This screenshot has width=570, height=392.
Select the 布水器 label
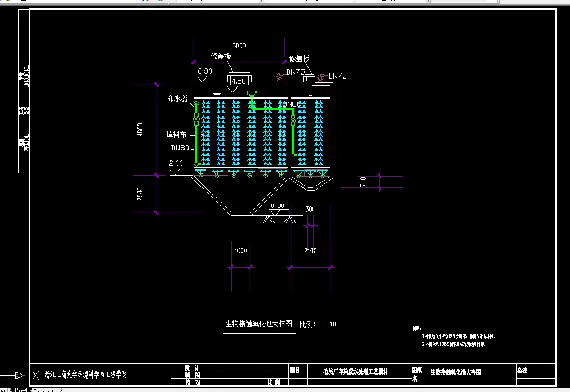click(x=177, y=98)
